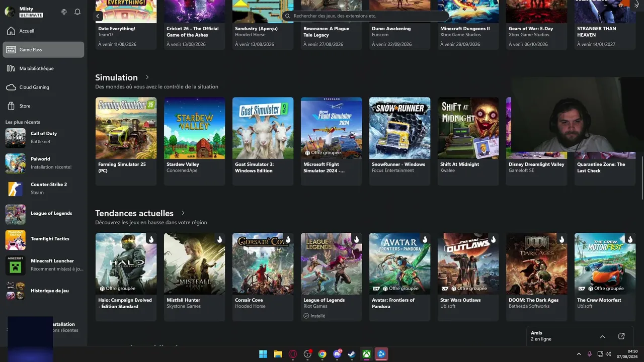The width and height of the screenshot is (644, 362).
Task: Select the Stardew Valley cover
Action: [x=194, y=128]
